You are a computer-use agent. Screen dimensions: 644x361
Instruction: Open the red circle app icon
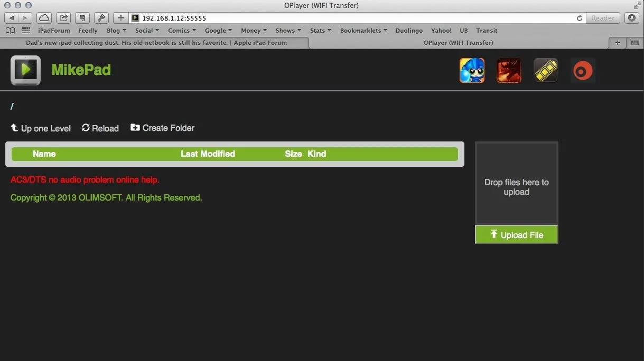583,71
